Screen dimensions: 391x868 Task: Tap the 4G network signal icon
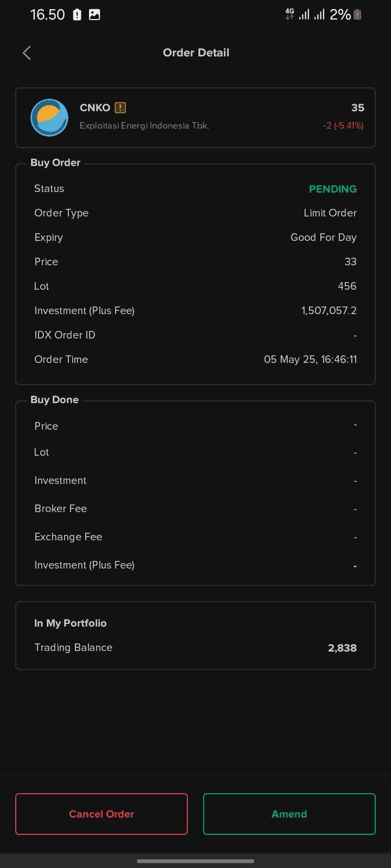[289, 15]
